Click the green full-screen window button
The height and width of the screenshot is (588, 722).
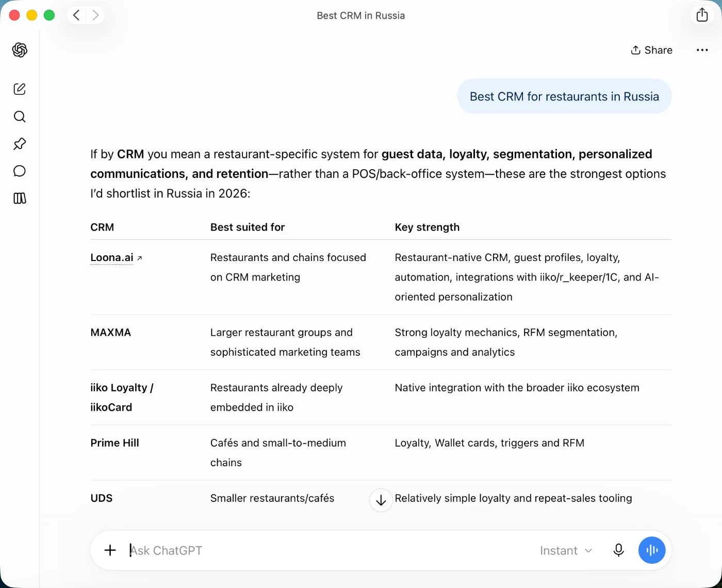(x=50, y=15)
